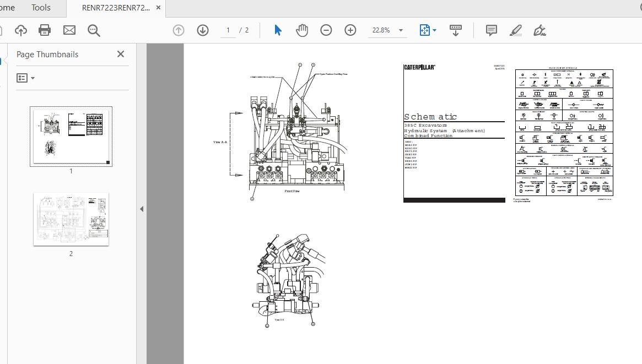Open the Tools tab
The image size is (642, 364).
(41, 8)
